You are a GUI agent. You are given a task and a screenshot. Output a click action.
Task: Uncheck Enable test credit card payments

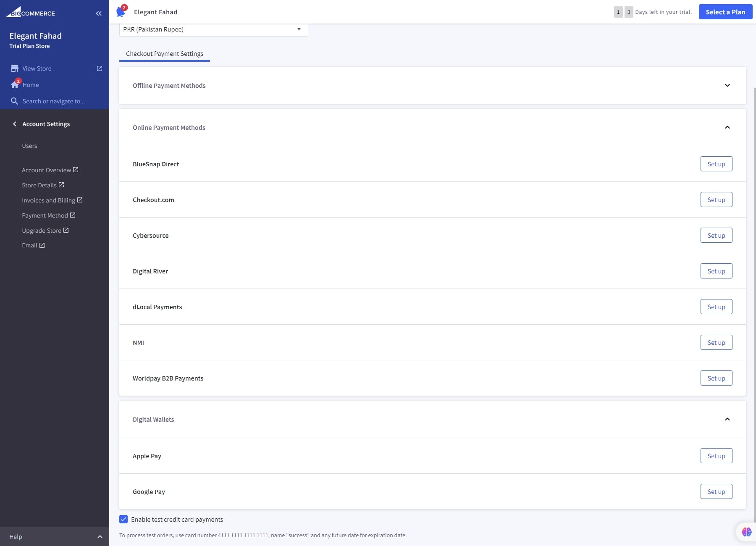(x=123, y=519)
